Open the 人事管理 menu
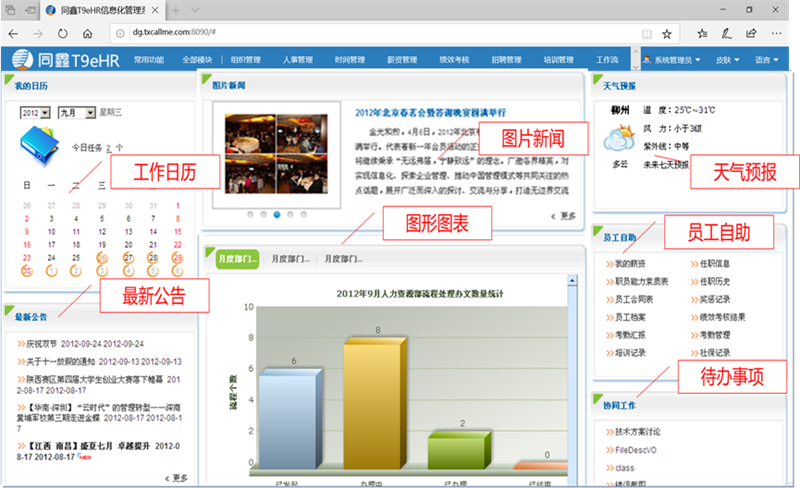This screenshot has height=488, width=800. (297, 60)
